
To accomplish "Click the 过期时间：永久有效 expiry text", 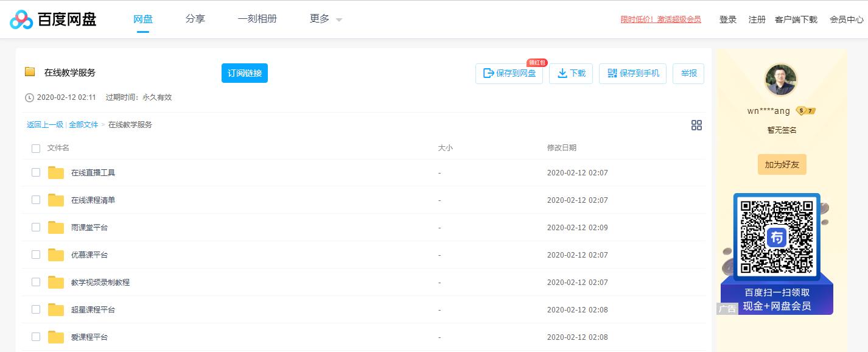I will click(139, 97).
